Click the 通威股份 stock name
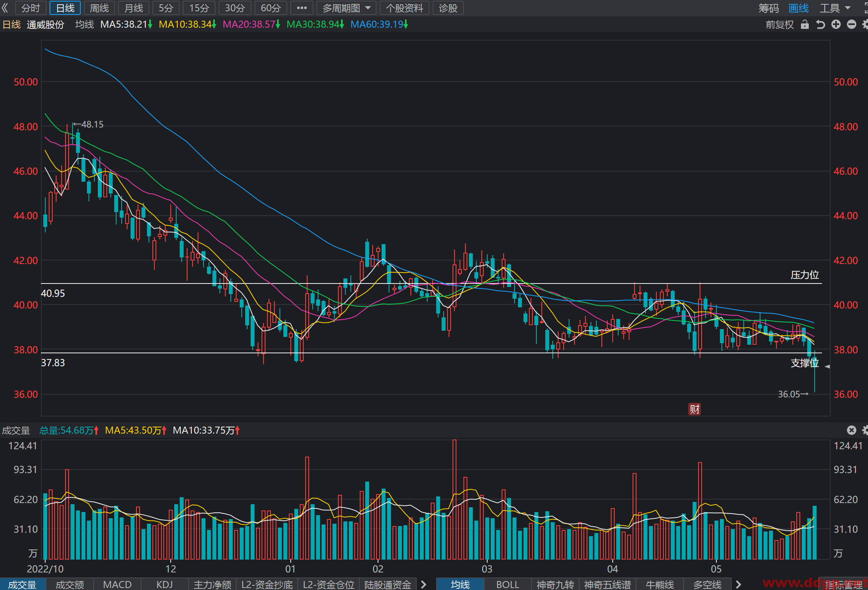The width and height of the screenshot is (868, 590). pos(46,25)
